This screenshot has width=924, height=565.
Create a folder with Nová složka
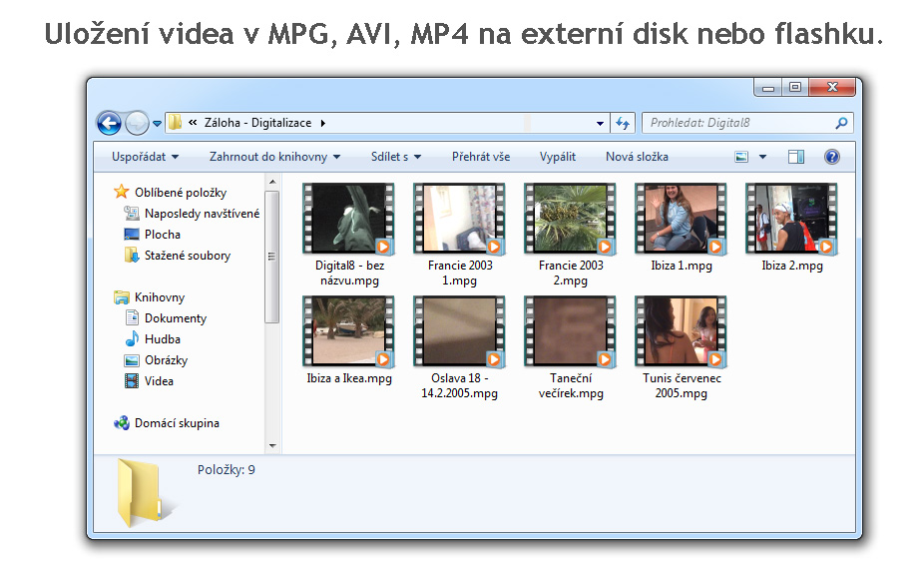[x=637, y=157]
